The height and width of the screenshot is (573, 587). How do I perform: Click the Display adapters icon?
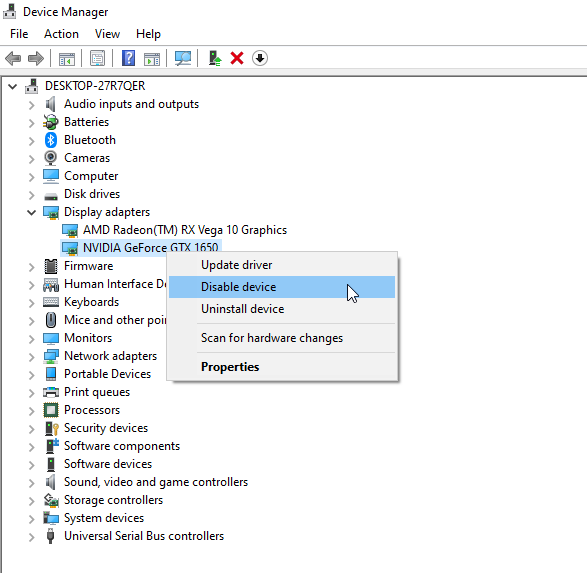point(51,213)
